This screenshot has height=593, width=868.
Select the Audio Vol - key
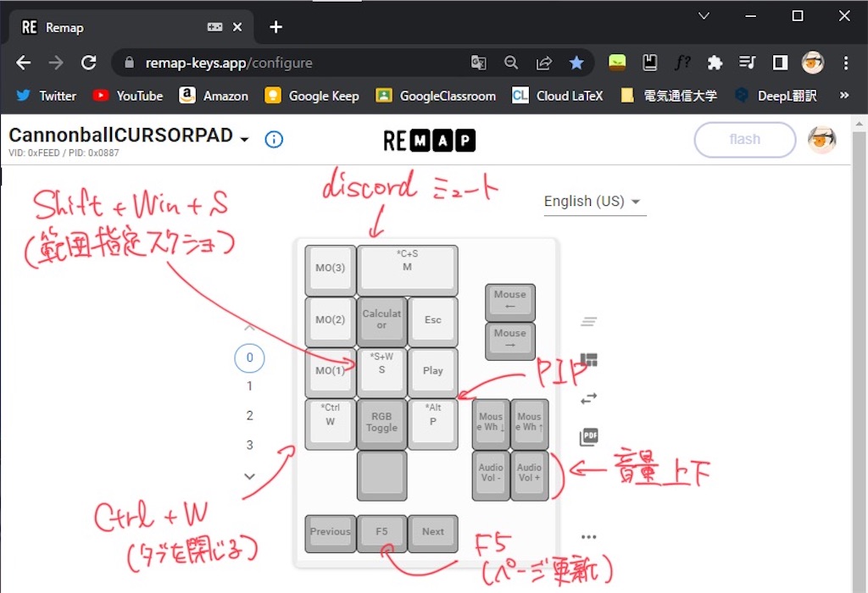(491, 475)
